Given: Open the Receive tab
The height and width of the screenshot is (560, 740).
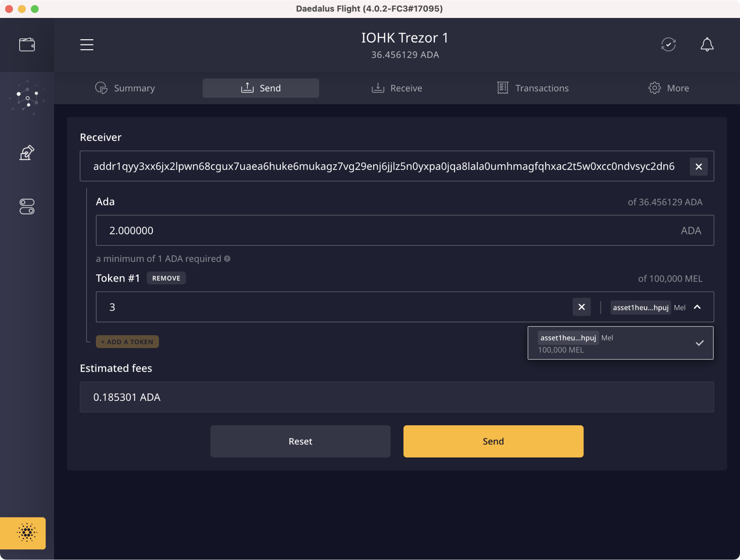Looking at the screenshot, I should (x=397, y=88).
